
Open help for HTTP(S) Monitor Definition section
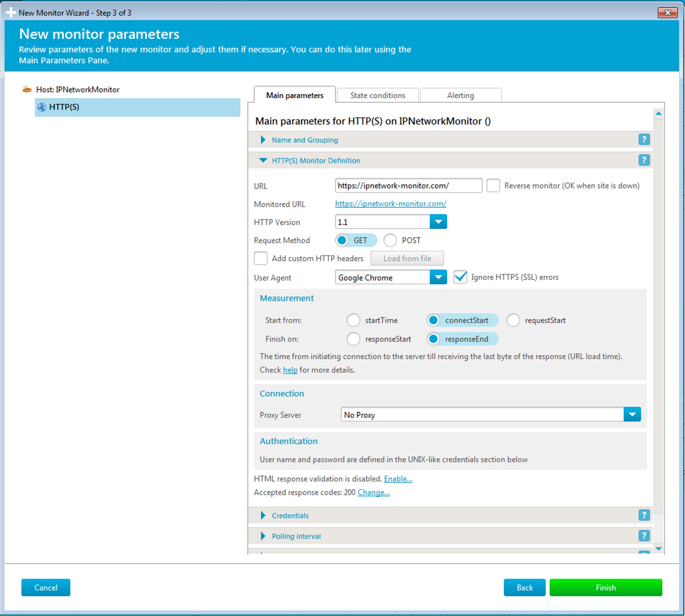pyautogui.click(x=644, y=160)
